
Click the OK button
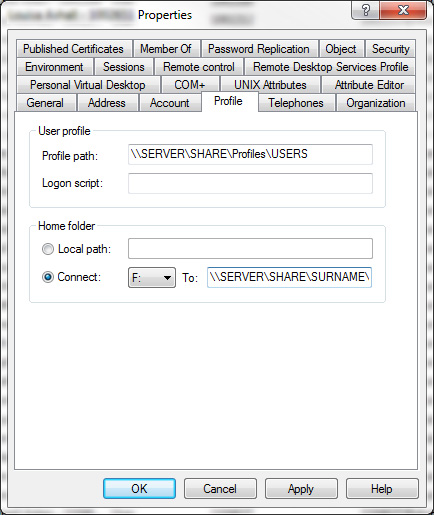(139, 489)
